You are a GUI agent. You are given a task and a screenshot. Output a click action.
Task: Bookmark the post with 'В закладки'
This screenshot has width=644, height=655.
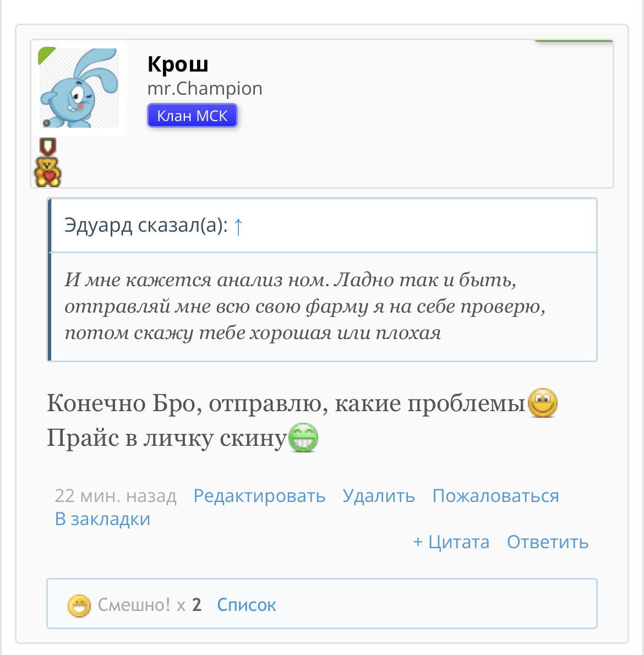(x=101, y=518)
